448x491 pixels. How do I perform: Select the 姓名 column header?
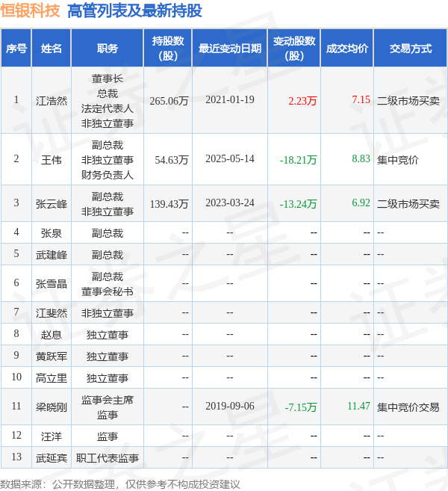click(x=52, y=49)
